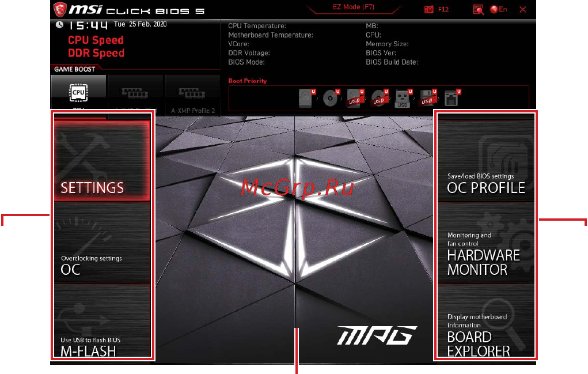This screenshot has height=374, width=588.
Task: Open the SETTINGS menu panel
Action: coord(102,160)
